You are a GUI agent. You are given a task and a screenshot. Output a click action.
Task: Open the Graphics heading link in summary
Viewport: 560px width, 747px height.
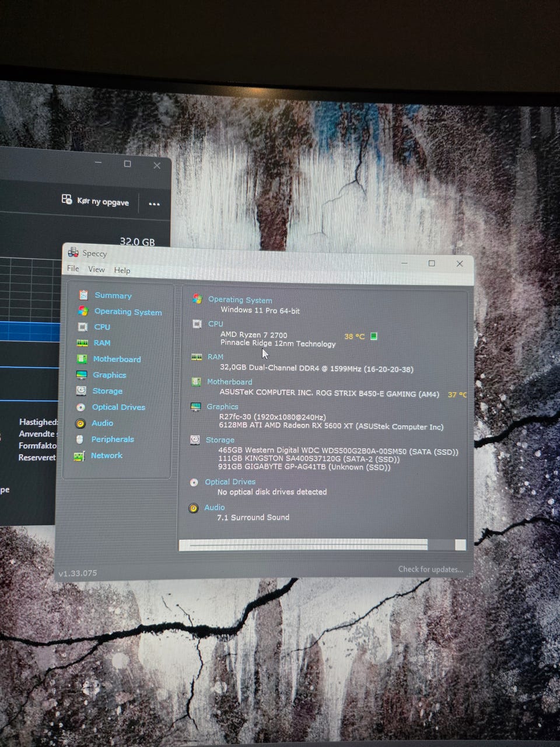pos(222,407)
